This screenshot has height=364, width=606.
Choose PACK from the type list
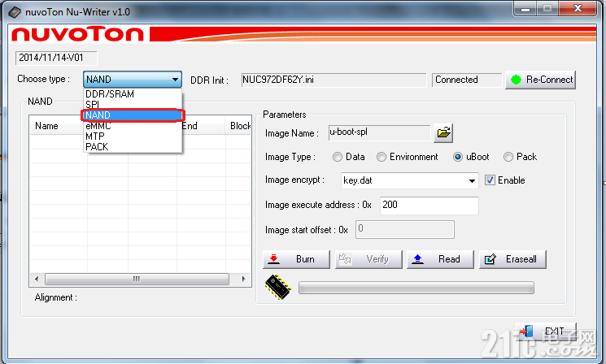coord(133,147)
